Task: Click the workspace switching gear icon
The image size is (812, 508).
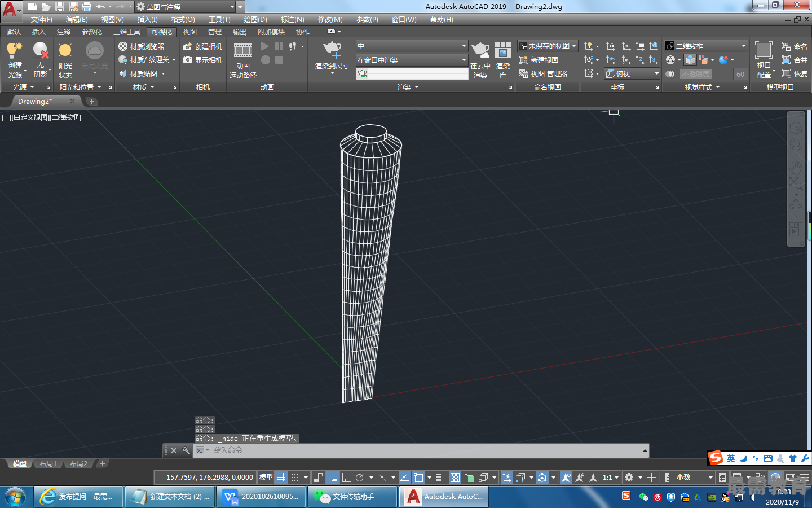Action: (629, 478)
